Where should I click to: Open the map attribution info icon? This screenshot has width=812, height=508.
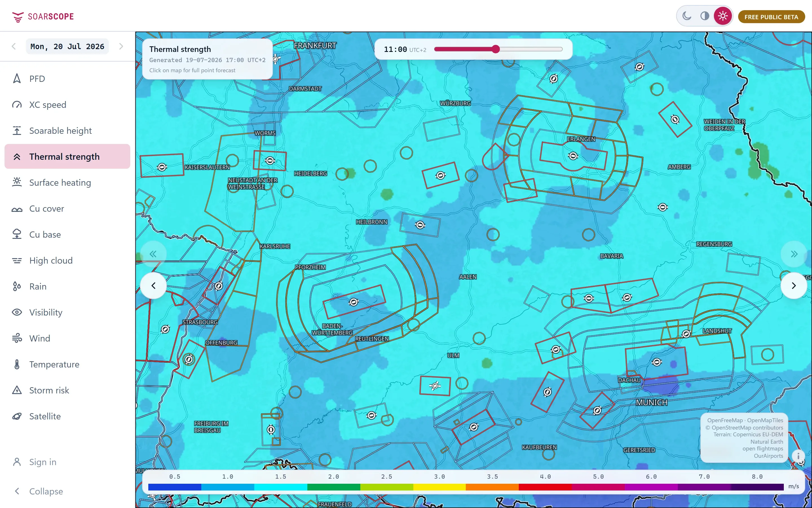coord(798,456)
